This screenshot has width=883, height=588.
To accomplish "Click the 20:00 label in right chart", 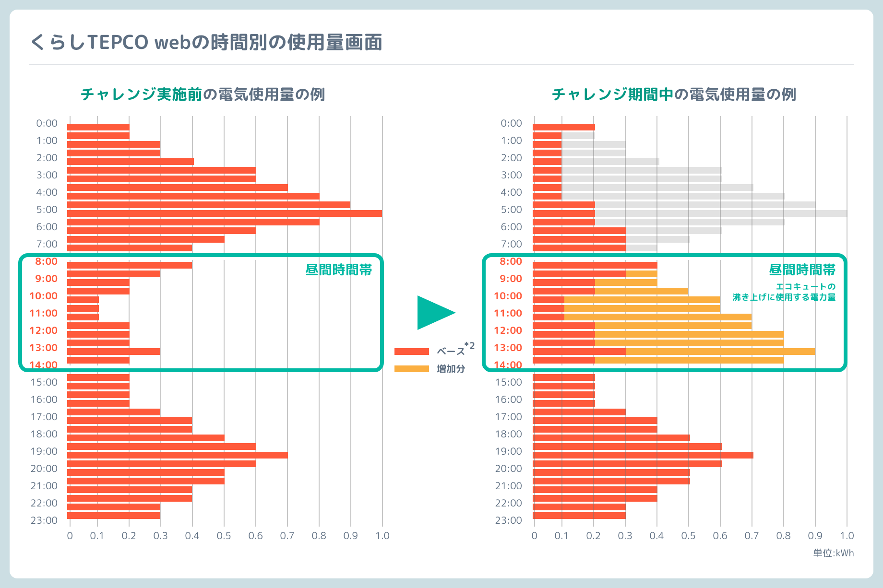I will (508, 469).
